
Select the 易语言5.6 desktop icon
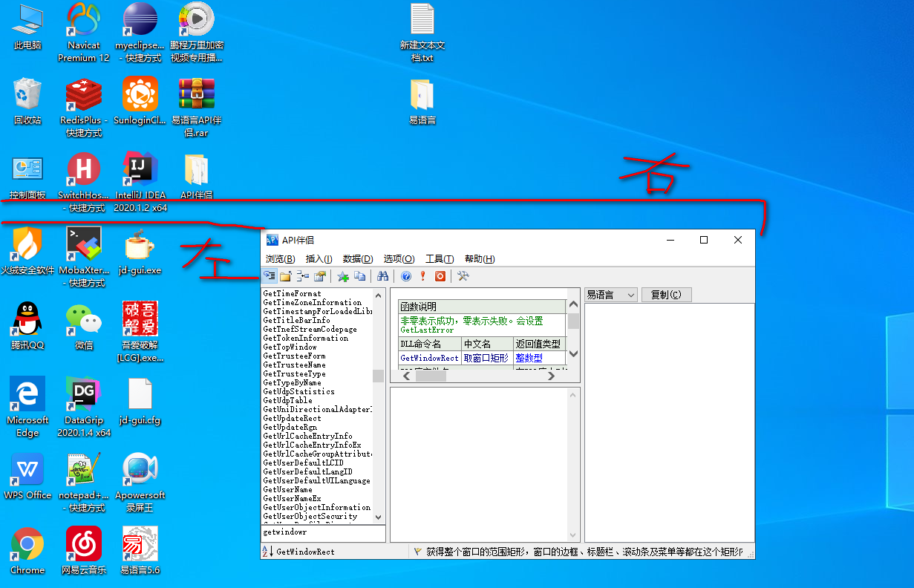140,552
